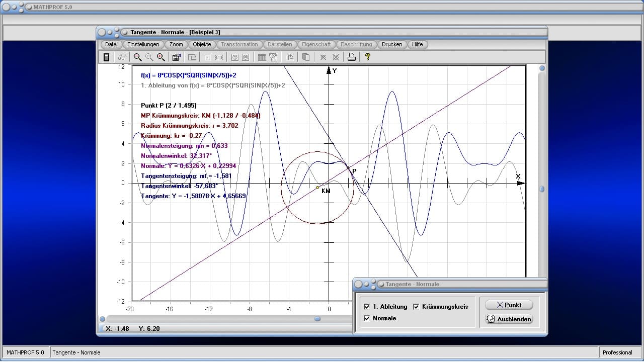Click the greyed Darstellen menu

coord(280,44)
